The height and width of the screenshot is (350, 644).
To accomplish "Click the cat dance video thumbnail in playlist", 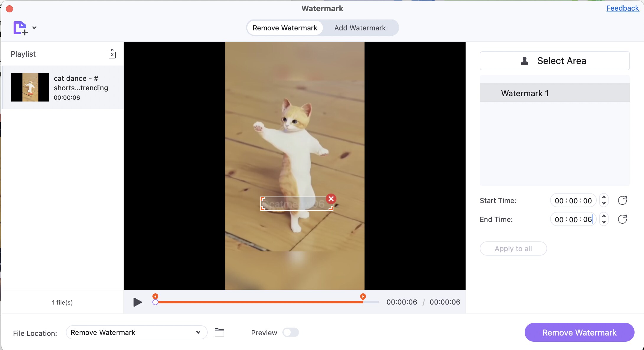I will [x=30, y=87].
